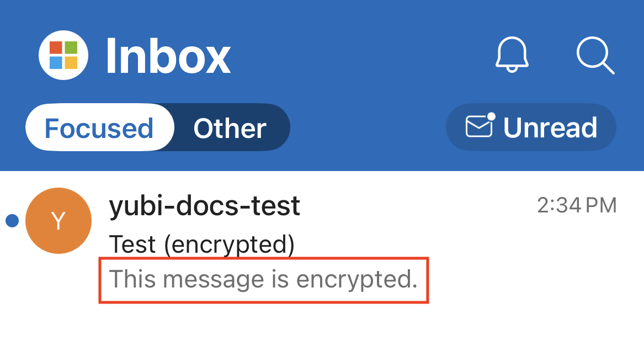Screen dimensions: 644x341
Task: Toggle the Unread filter label
Action: [550, 127]
